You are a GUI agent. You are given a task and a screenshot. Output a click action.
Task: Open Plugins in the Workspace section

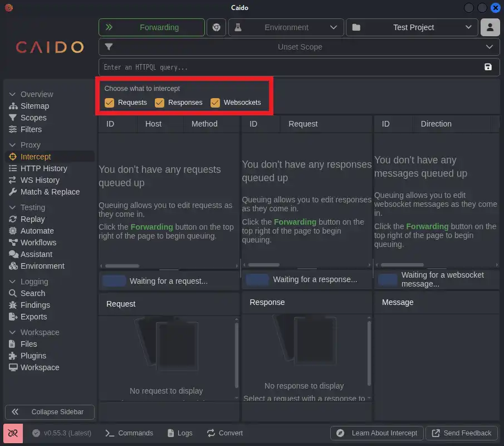[x=33, y=356]
